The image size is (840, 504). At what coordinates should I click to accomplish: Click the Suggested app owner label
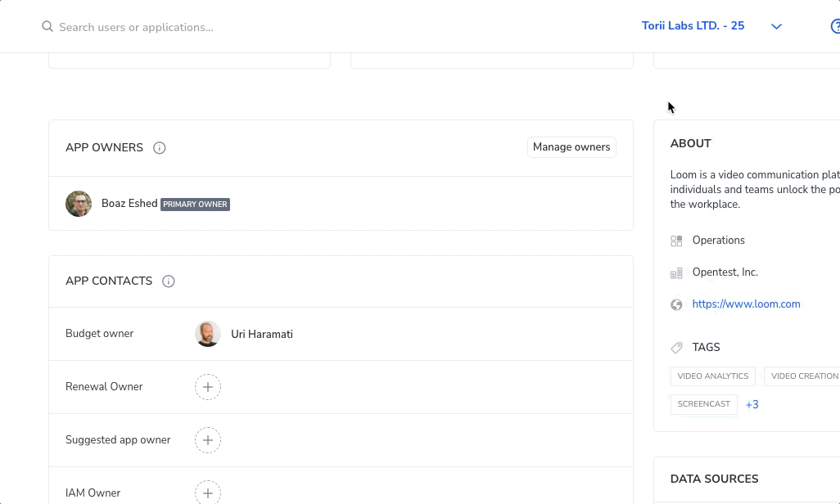[118, 439]
